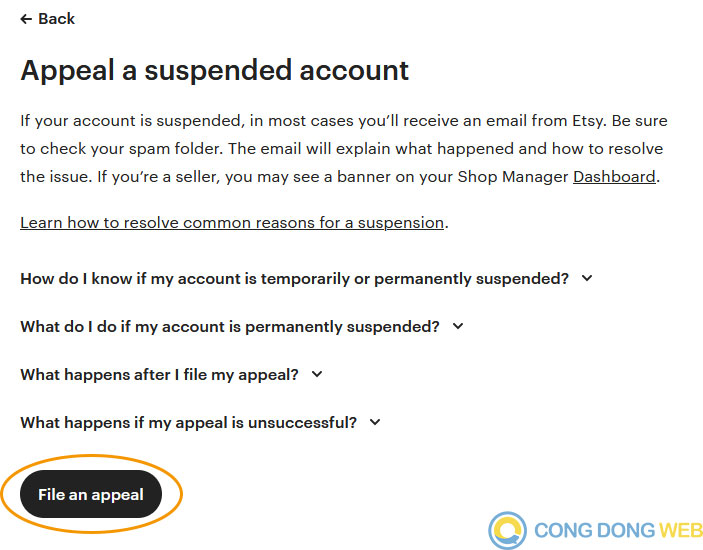Click the left arrow icon beside Back
This screenshot has width=703, height=550.
26,19
